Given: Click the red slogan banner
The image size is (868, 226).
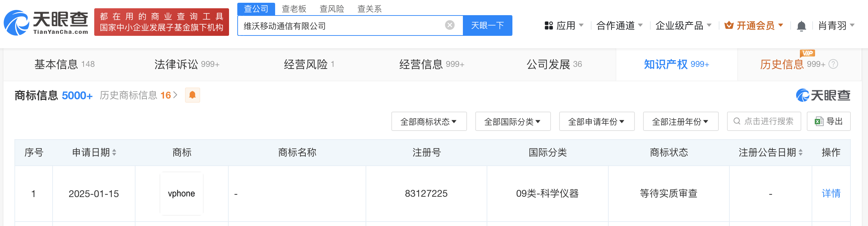Looking at the screenshot, I should point(162,22).
